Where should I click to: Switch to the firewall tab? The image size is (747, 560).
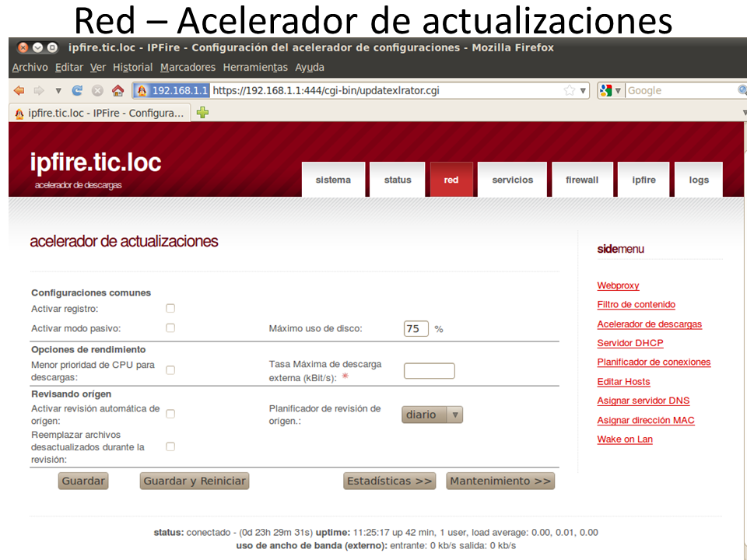click(x=582, y=180)
